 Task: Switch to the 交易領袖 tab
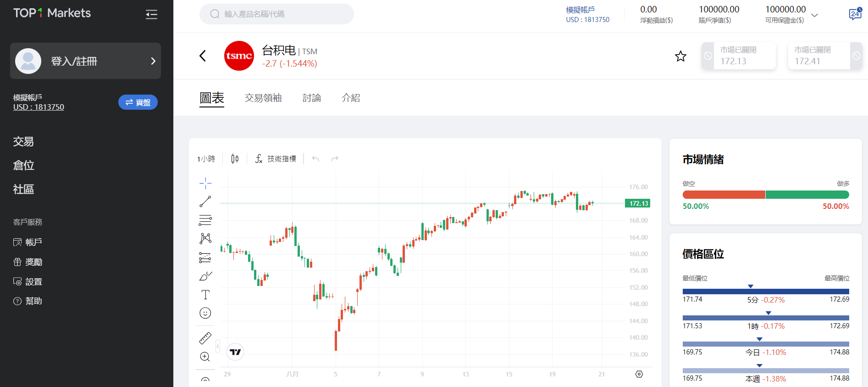(263, 98)
